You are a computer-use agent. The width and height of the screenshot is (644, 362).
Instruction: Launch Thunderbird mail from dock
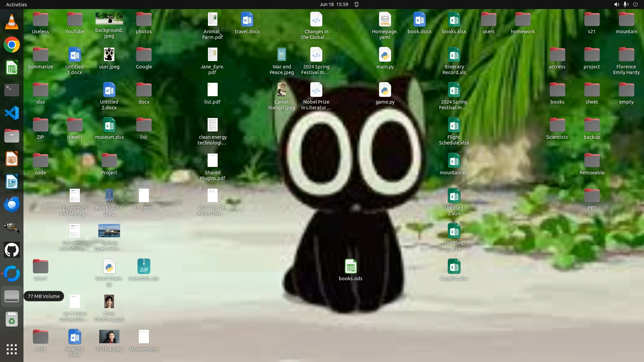pos(12,204)
